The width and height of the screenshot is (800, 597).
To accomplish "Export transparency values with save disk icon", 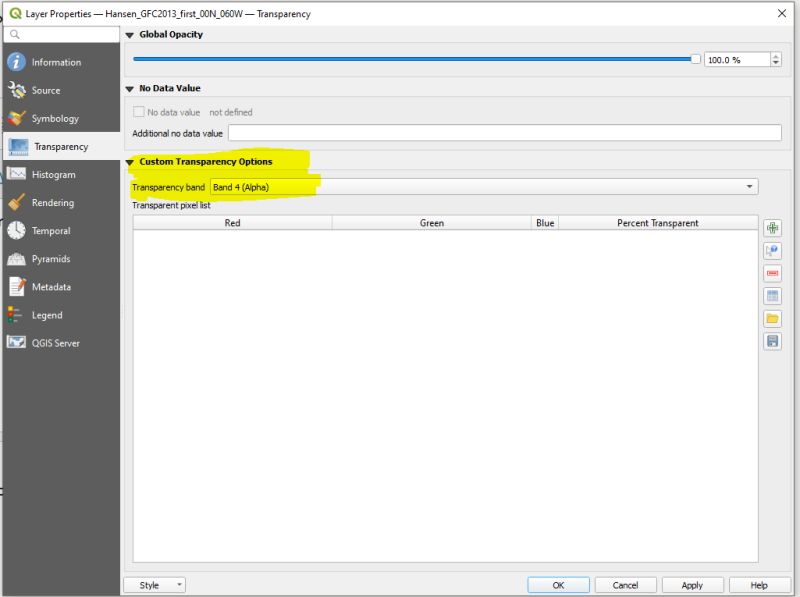I will [x=772, y=341].
